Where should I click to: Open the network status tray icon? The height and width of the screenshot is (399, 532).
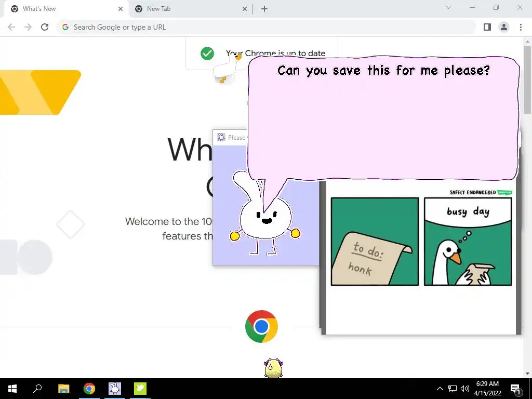coord(453,389)
